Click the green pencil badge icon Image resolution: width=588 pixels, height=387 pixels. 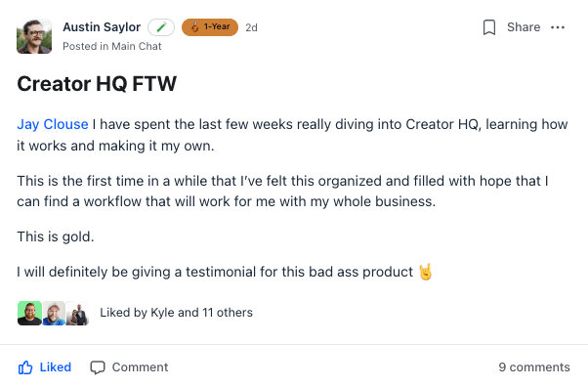pyautogui.click(x=161, y=27)
